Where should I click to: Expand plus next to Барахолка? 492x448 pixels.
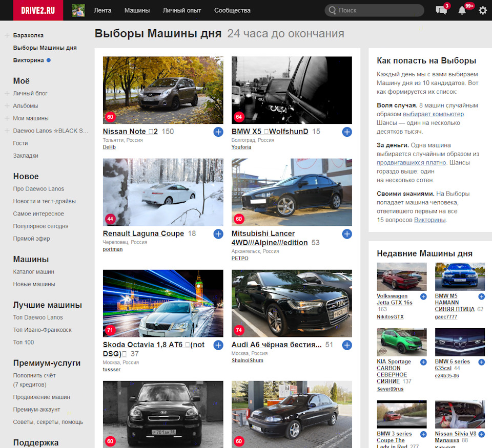coord(7,35)
